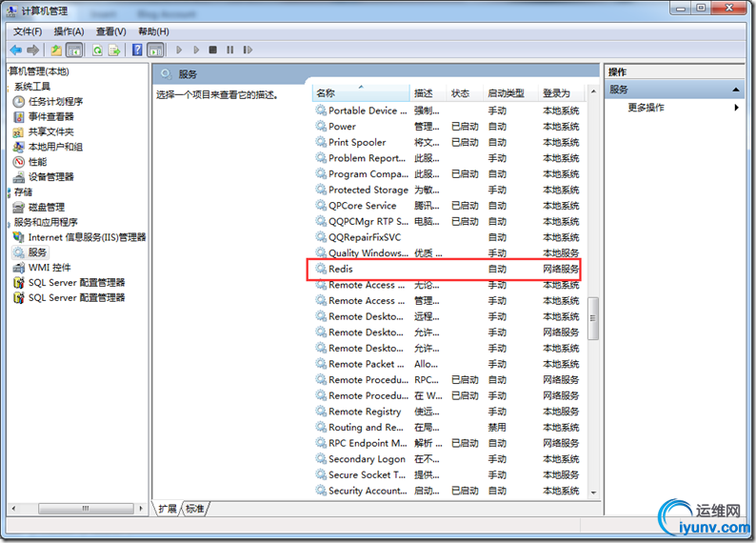Screen dimensions: 756x543
Task: Sort by the 登录为 column header
Action: (561, 93)
